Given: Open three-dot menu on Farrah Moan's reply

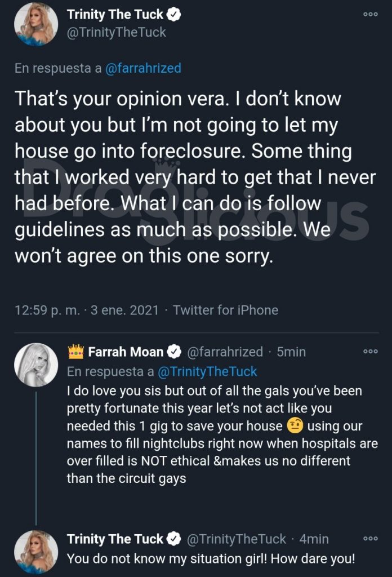Looking at the screenshot, I should click(370, 352).
